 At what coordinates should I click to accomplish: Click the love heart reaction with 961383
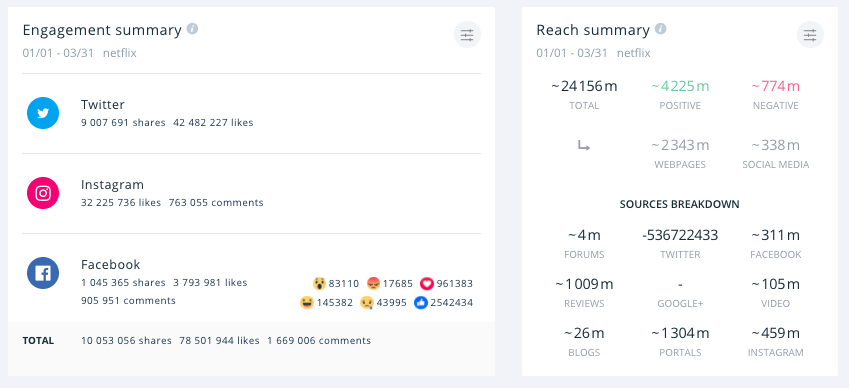pos(427,284)
